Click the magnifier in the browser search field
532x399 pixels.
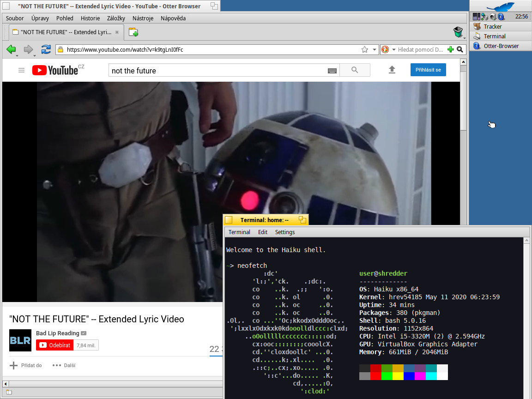(460, 49)
